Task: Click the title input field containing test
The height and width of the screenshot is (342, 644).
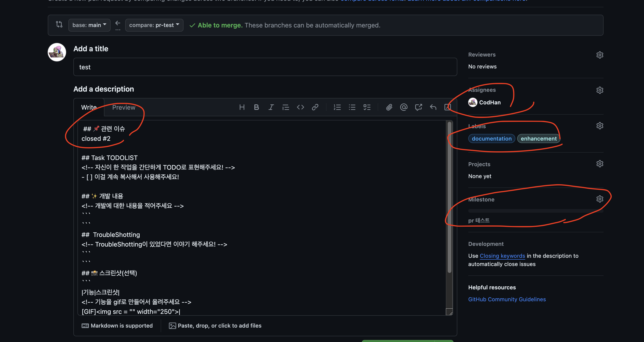Action: point(265,67)
